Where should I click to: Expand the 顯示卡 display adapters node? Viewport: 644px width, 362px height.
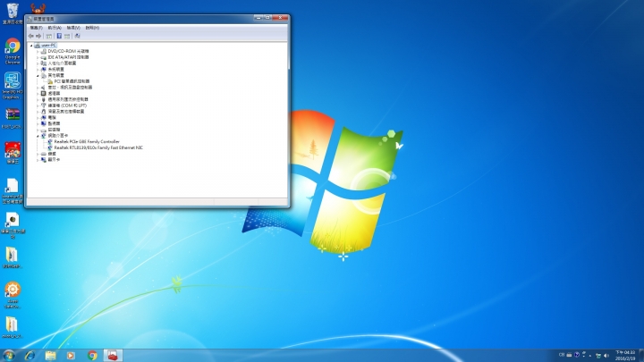[x=38, y=160]
